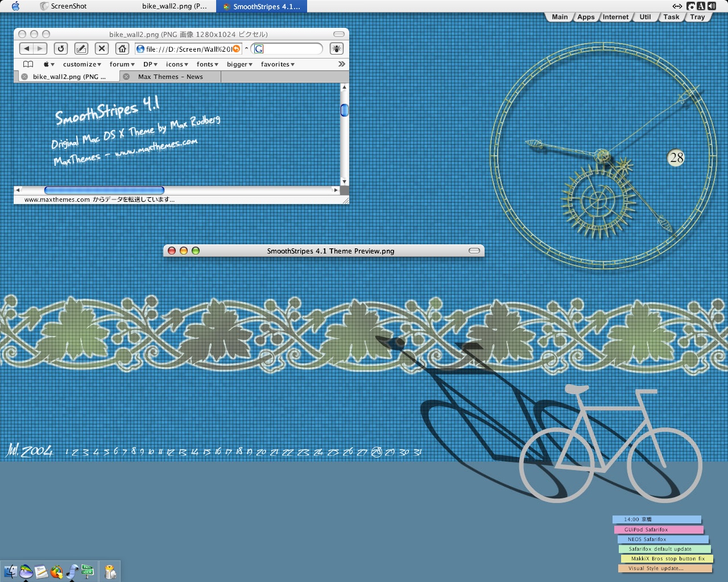
Task: Click the vertical scrollbar thumb in browser
Action: coord(344,110)
